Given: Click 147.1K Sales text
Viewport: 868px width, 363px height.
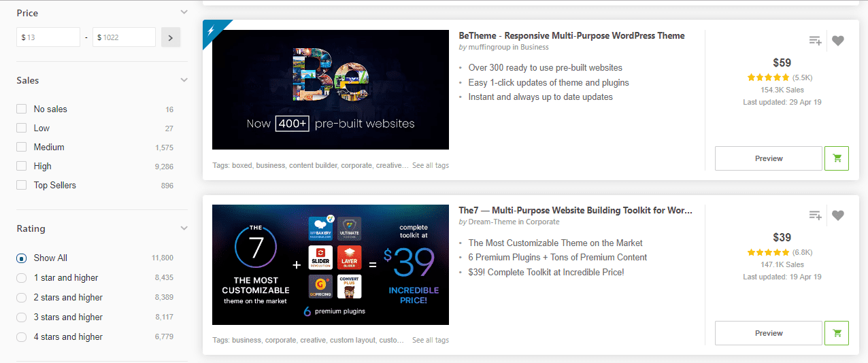Looking at the screenshot, I should coord(782,264).
